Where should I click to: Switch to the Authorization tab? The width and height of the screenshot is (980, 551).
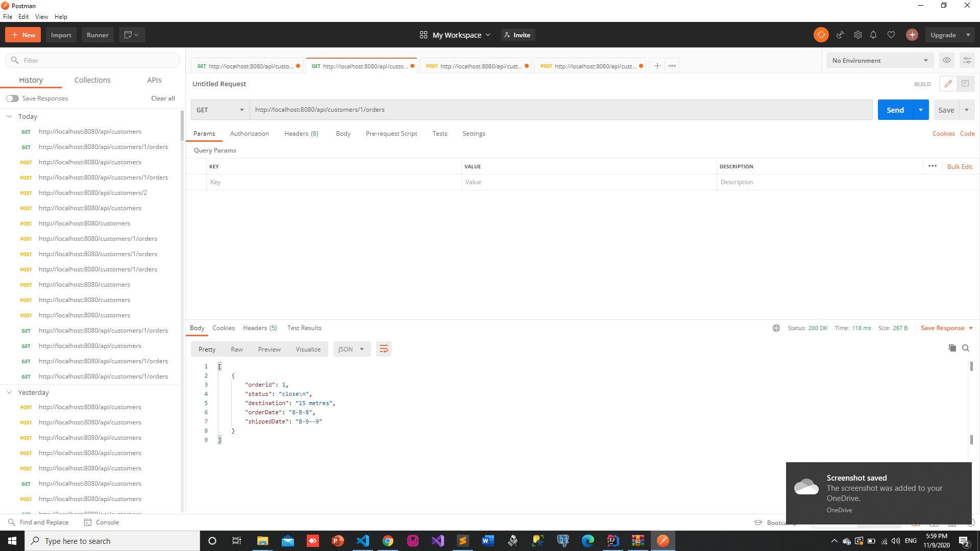[250, 133]
